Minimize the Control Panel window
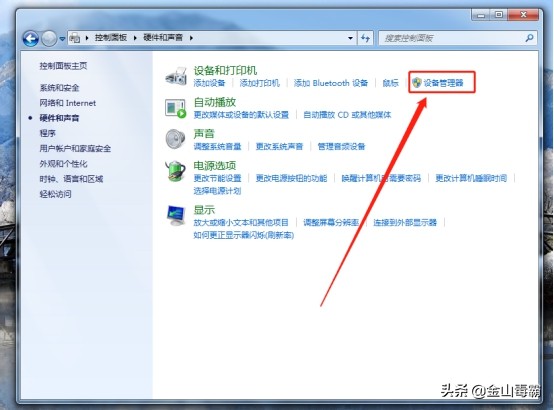The height and width of the screenshot is (410, 554). (x=481, y=15)
